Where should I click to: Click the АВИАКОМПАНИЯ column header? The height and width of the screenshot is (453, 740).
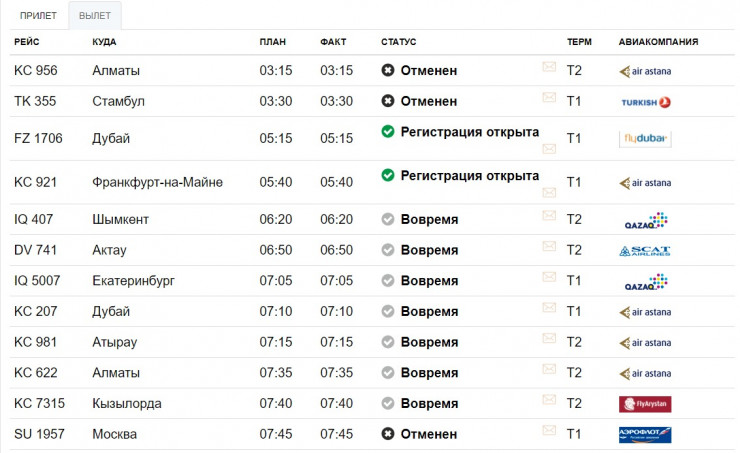pyautogui.click(x=658, y=42)
